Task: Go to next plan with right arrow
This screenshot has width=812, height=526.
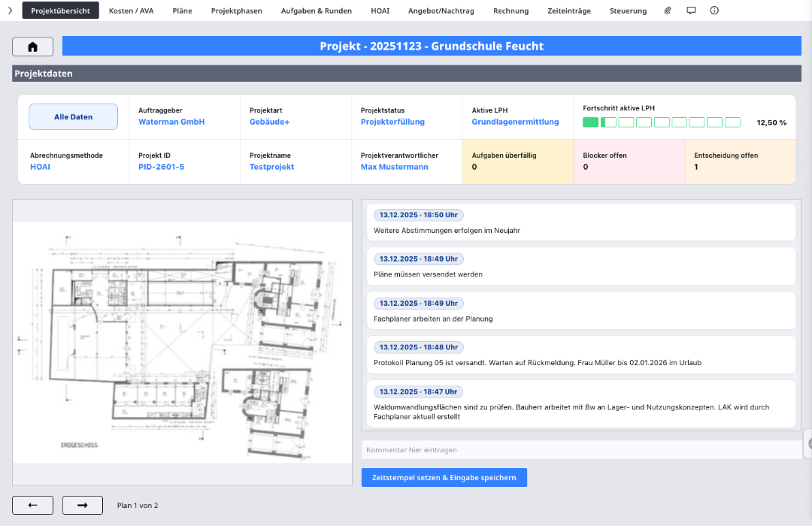Action: [83, 505]
